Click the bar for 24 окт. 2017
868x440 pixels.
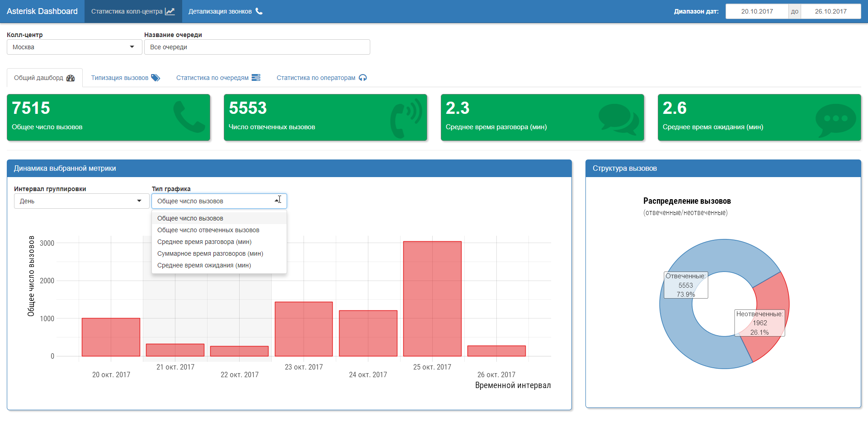point(368,333)
